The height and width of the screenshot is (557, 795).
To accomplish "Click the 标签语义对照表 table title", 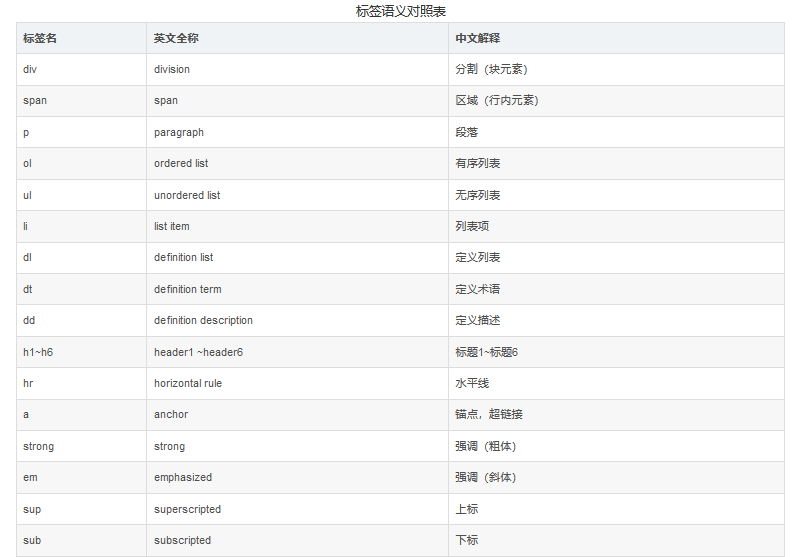I will 401,11.
